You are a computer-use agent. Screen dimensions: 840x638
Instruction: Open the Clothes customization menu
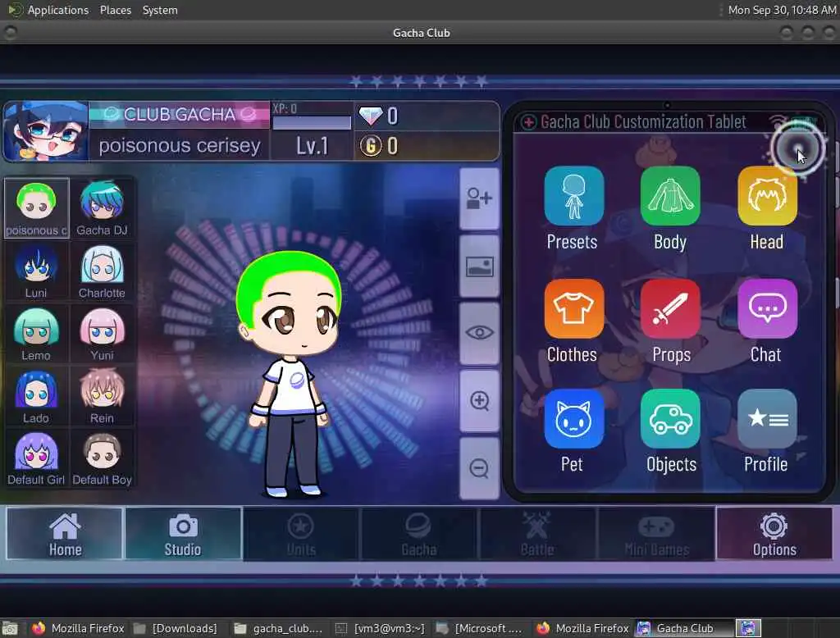(573, 308)
